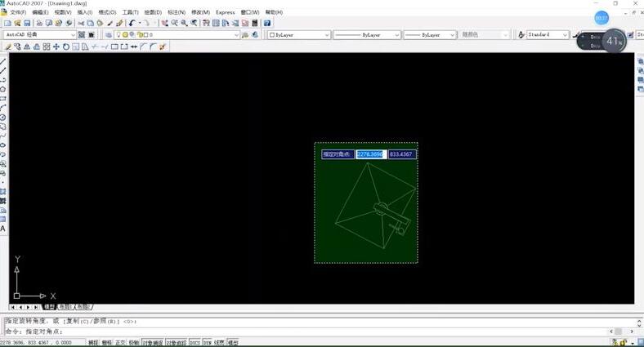This screenshot has width=644, height=347.
Task: Toggle 对象捕捉 object snap in status bar
Action: pyautogui.click(x=153, y=342)
